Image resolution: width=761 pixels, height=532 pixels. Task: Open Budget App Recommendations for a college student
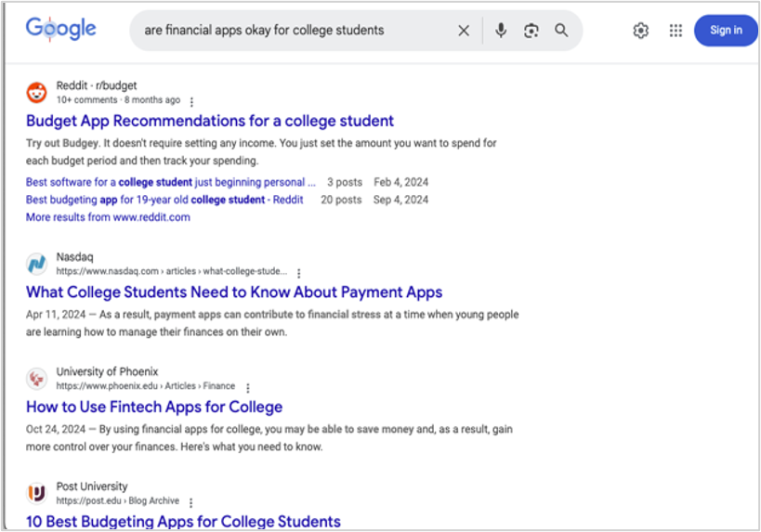(210, 121)
